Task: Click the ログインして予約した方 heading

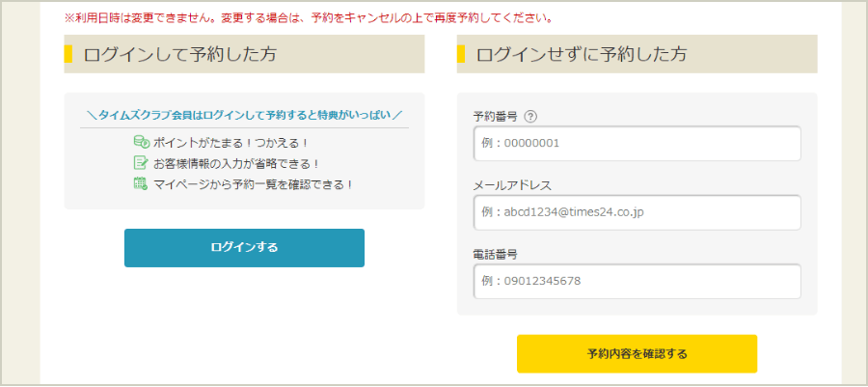Action: point(180,54)
